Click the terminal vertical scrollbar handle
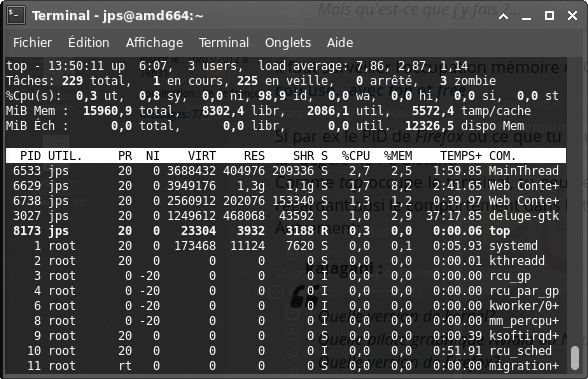This screenshot has width=588, height=379. (575, 358)
